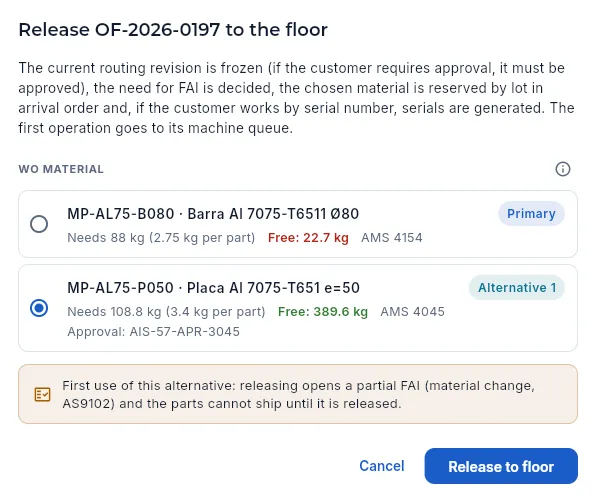Screen dimensions: 596x502
Task: Click the Barra Al 7075-T6511 Ø80 title
Action: (x=273, y=214)
